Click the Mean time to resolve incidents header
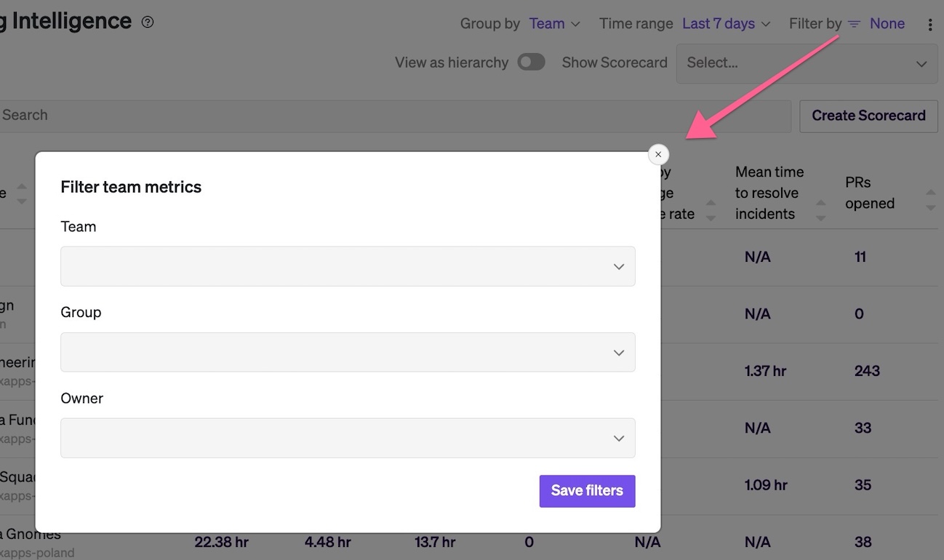This screenshot has height=560, width=944. click(769, 193)
